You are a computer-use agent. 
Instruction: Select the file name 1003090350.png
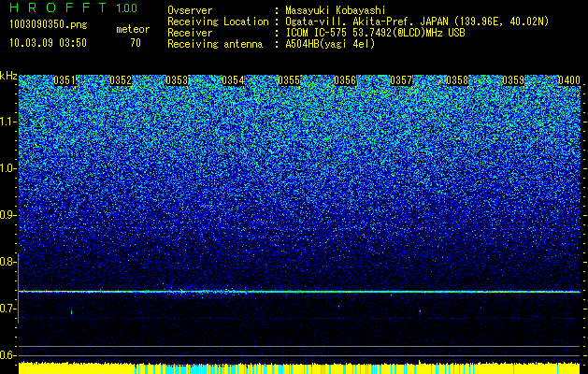[49, 24]
